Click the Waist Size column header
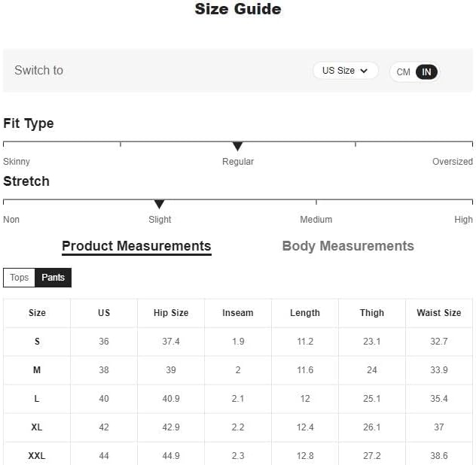 click(x=439, y=313)
